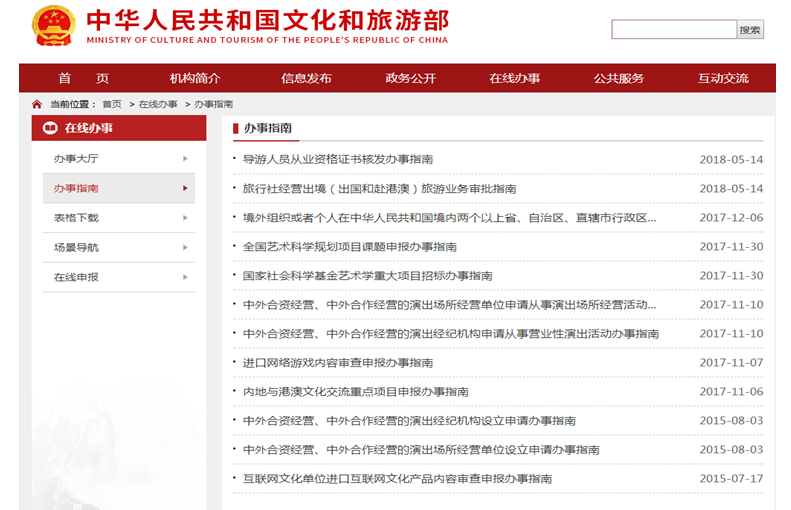Open 境外组织或者个人在中华人民共和国境内 guide
791x510 pixels.
(449, 218)
